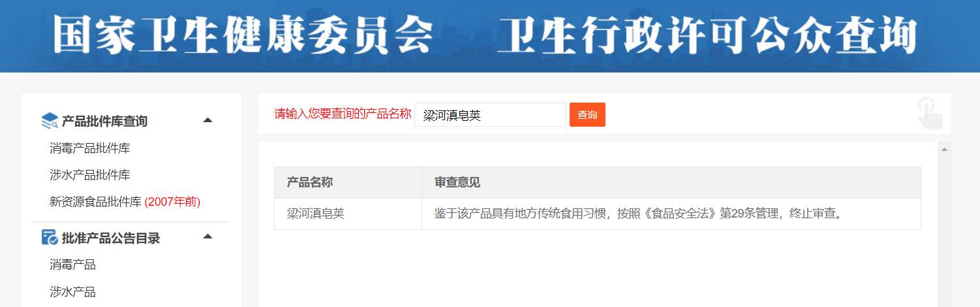The image size is (980, 307).
Task: Click the 产品批件库查询 database icon
Action: (x=50, y=121)
